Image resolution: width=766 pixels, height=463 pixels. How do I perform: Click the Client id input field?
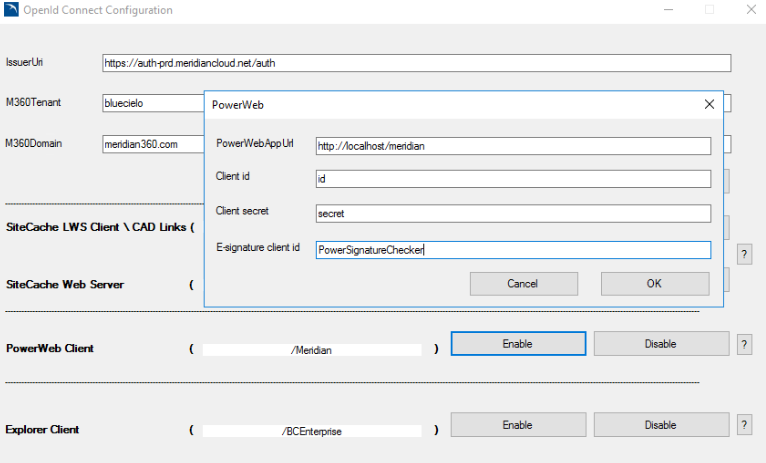(x=513, y=179)
